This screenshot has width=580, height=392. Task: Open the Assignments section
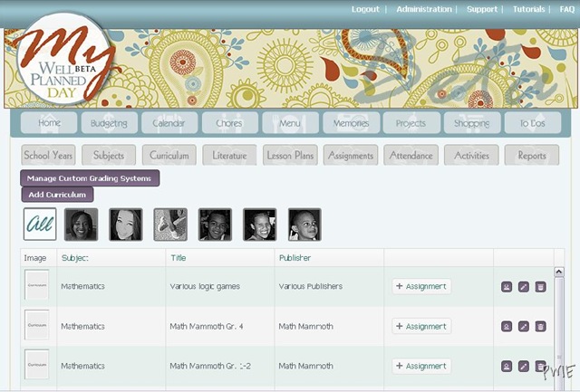pyautogui.click(x=351, y=155)
